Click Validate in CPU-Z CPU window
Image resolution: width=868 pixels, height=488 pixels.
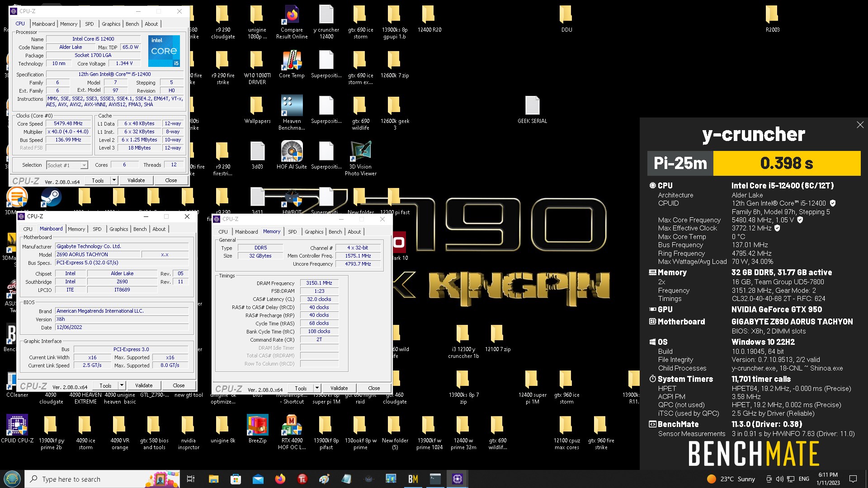[136, 180]
